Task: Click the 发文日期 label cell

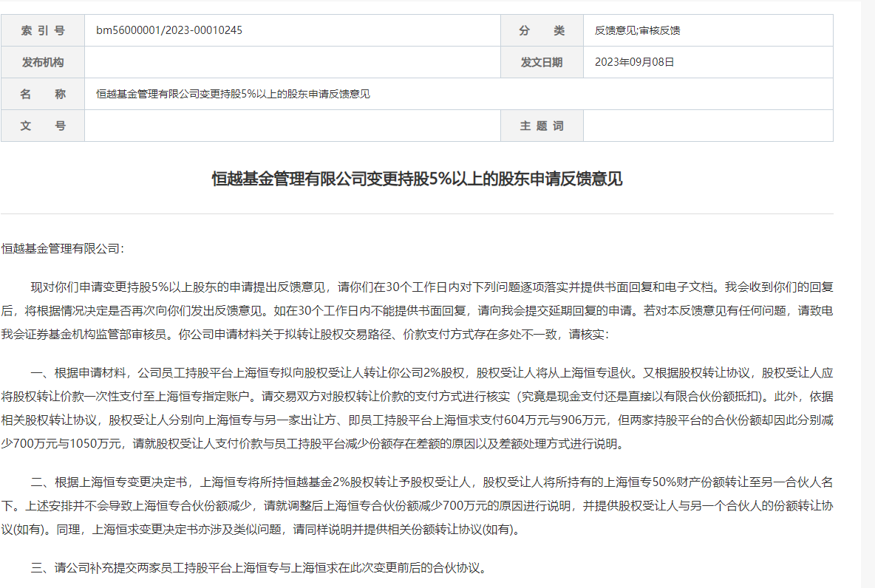Action: [542, 62]
